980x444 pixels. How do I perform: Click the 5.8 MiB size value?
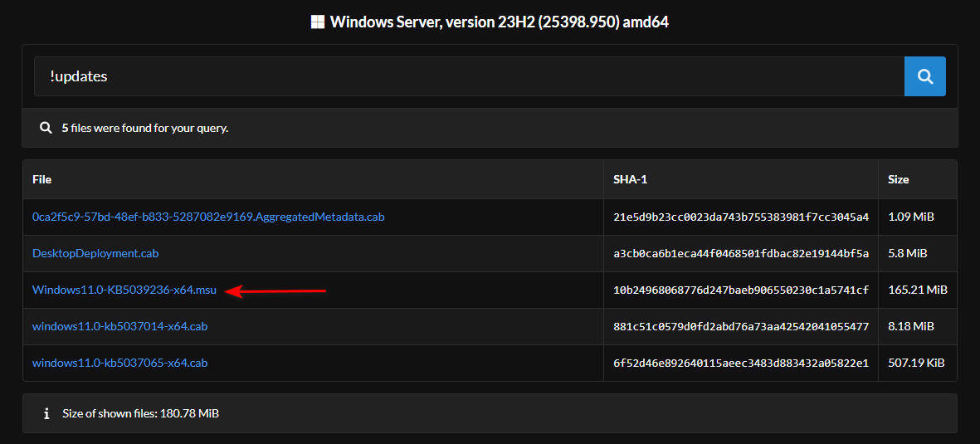[x=908, y=254]
